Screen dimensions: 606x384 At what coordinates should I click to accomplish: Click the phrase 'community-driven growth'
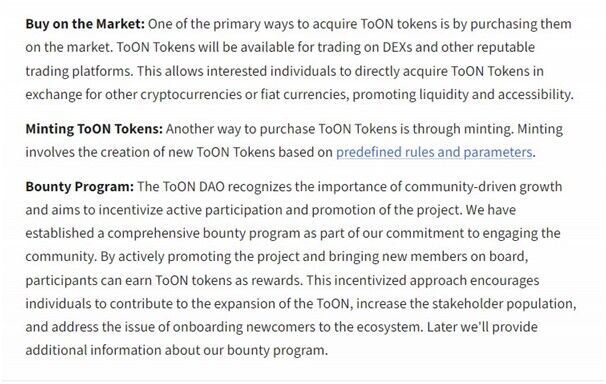pos(483,187)
